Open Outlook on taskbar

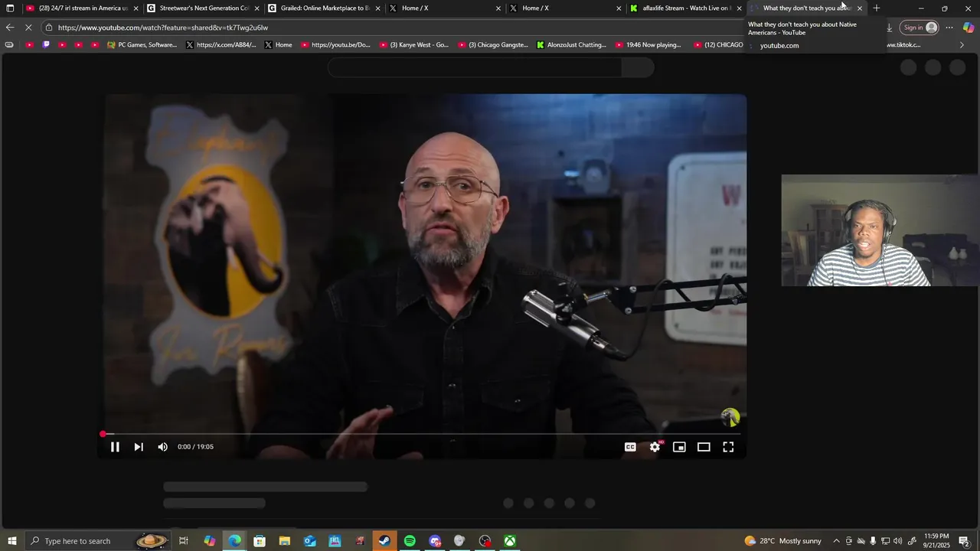(309, 541)
